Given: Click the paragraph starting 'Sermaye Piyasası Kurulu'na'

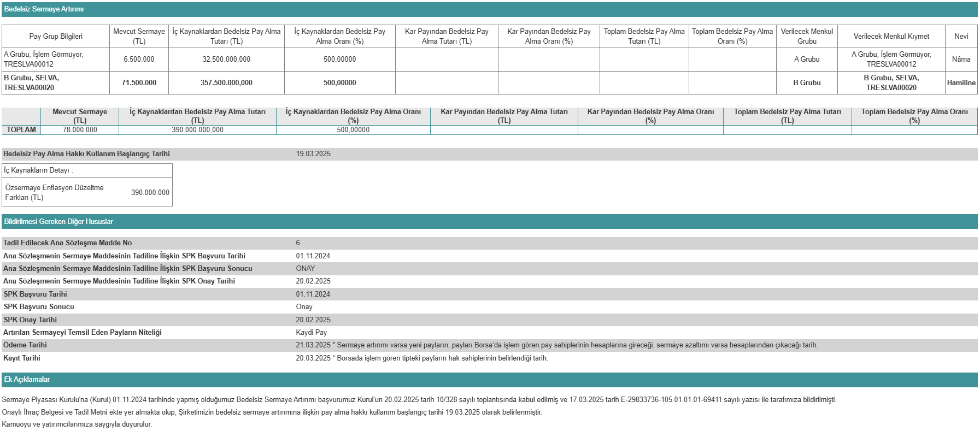Looking at the screenshot, I should pyautogui.click(x=419, y=399).
